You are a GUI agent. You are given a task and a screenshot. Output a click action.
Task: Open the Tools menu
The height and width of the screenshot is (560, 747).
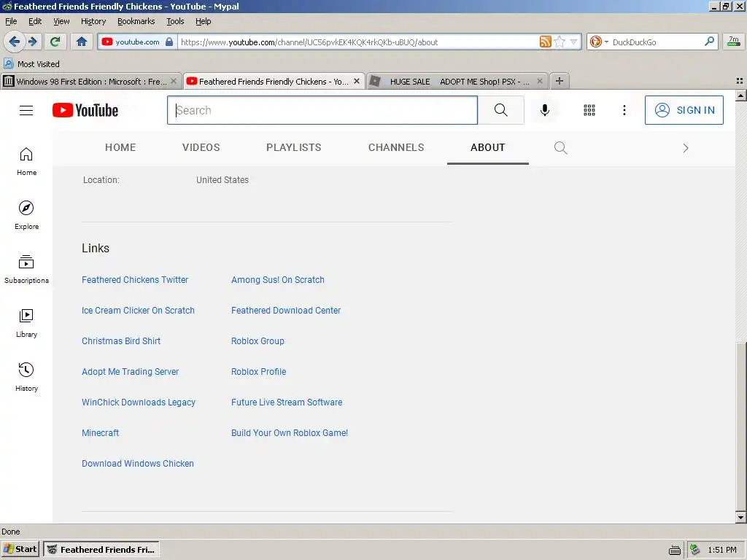click(x=175, y=21)
